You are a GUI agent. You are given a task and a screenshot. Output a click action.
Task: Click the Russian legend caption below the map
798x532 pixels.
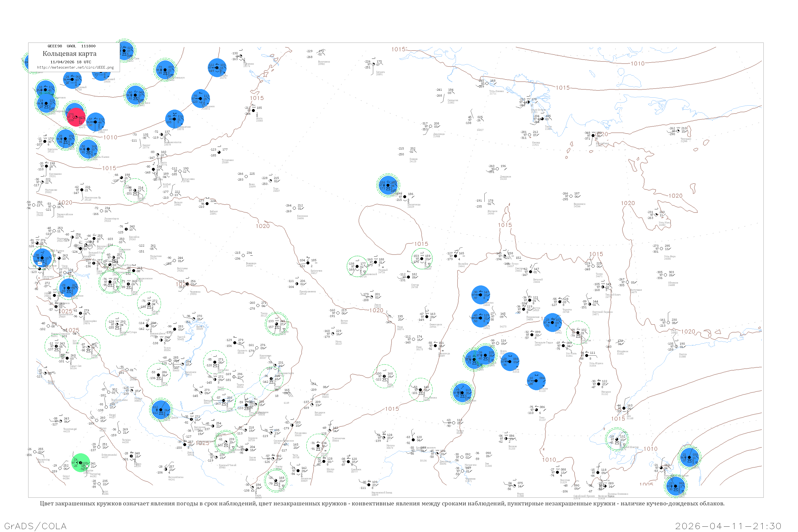click(382, 504)
